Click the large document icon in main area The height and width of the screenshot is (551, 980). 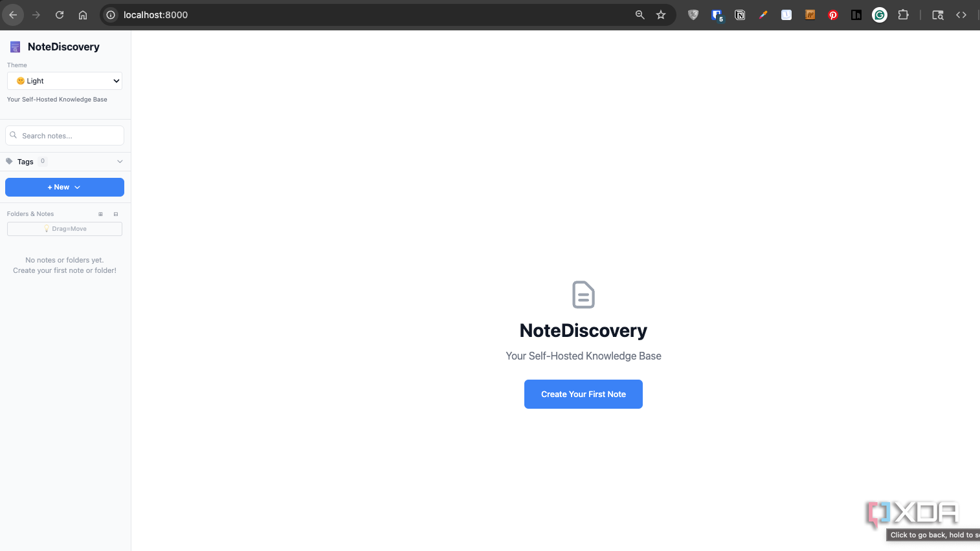[583, 295]
